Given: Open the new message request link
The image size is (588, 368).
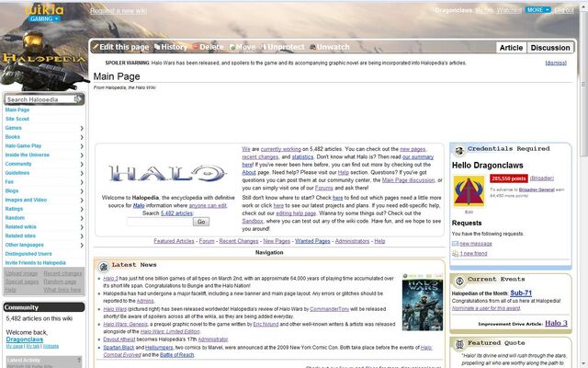Looking at the screenshot, I should click(x=476, y=244).
